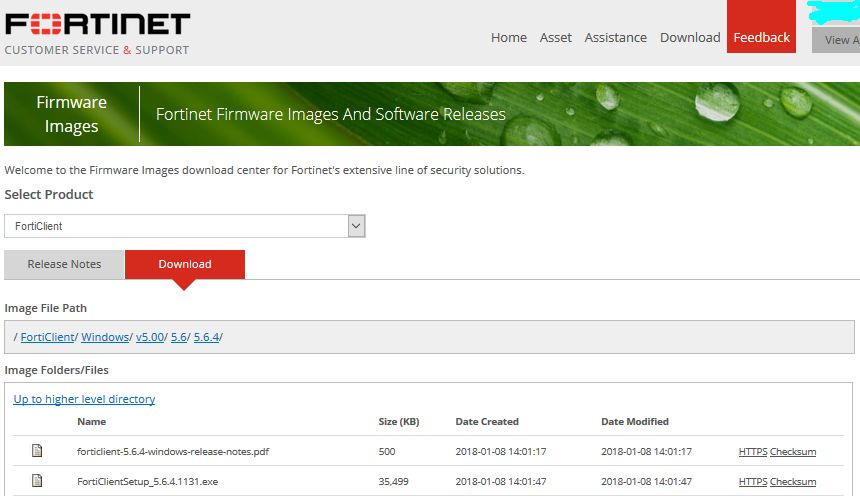Click the FortiClientSetup exe file icon

click(x=37, y=481)
